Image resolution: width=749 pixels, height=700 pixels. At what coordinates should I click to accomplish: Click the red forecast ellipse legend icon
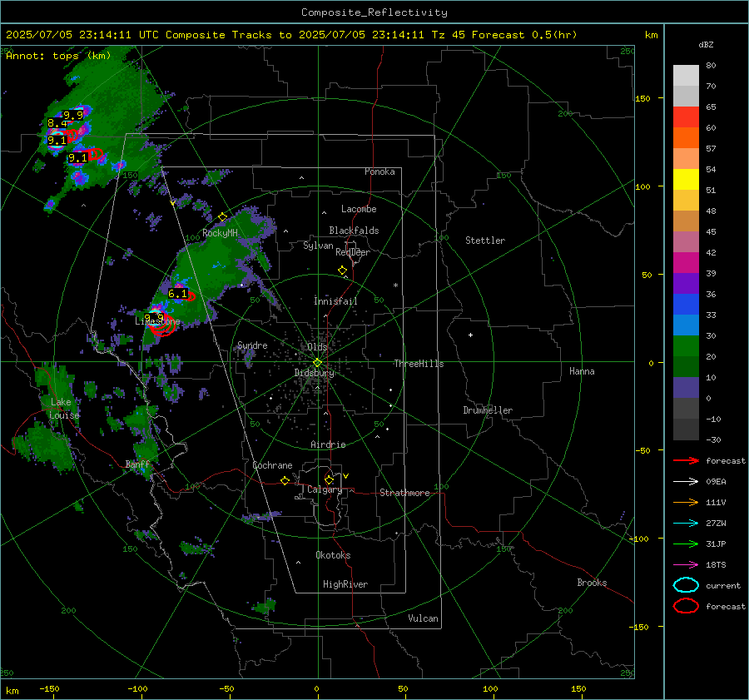686,606
